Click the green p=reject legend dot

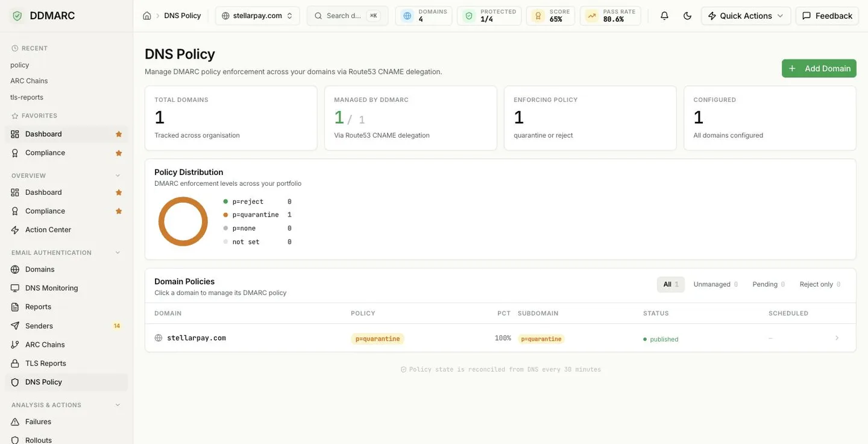pos(225,201)
